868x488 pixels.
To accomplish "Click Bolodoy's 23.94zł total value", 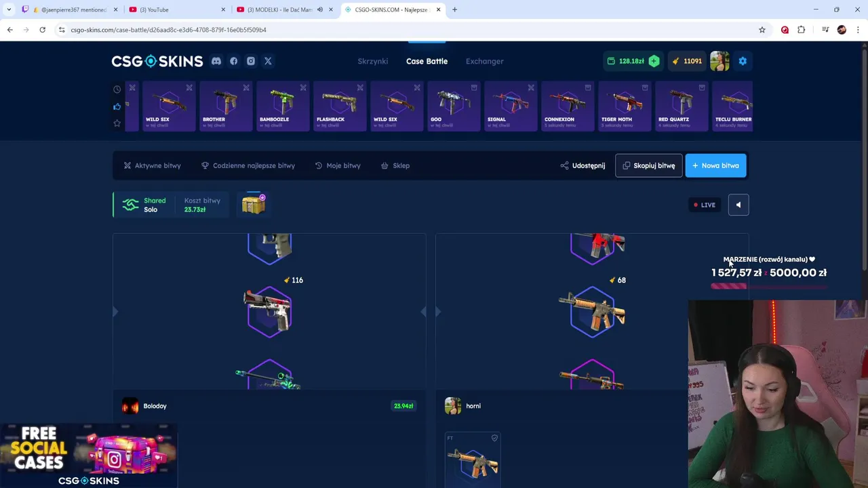I will (403, 406).
